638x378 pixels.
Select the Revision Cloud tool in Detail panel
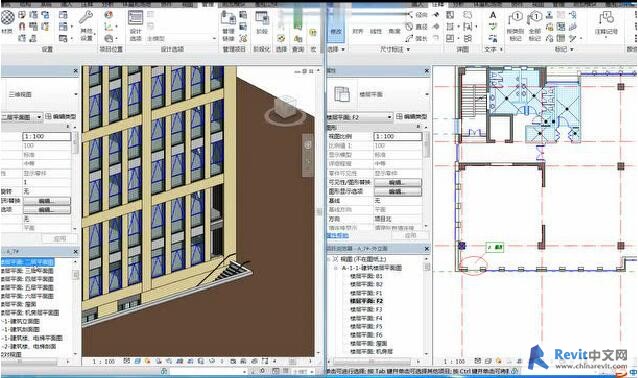tap(468, 15)
